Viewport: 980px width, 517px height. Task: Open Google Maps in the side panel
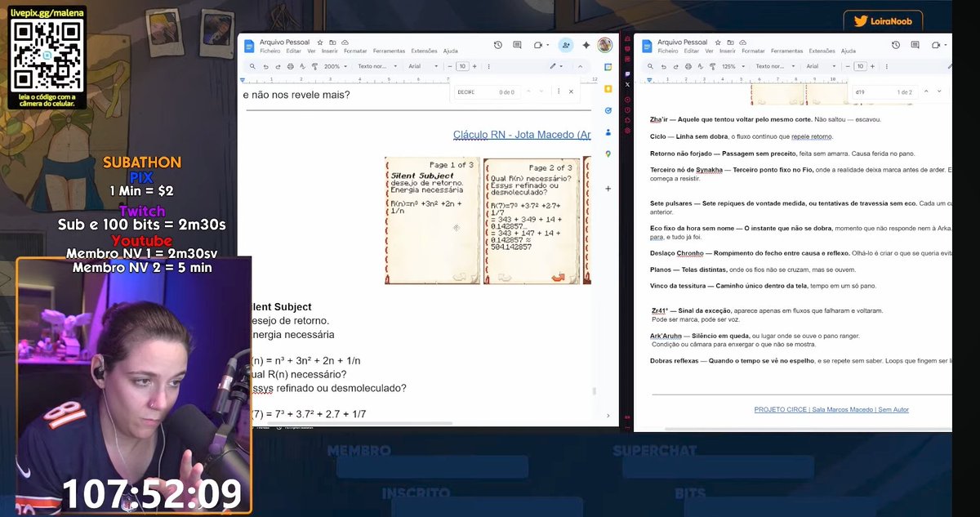click(x=608, y=154)
